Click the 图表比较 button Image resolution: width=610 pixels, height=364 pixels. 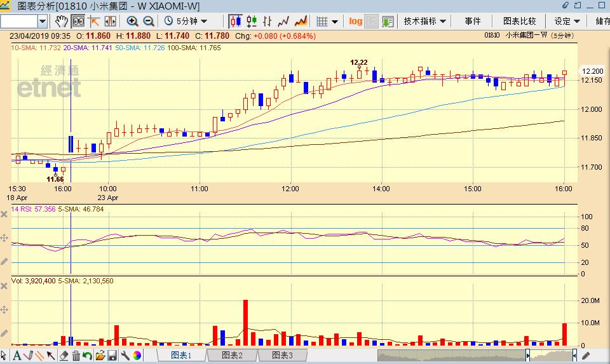pos(519,21)
